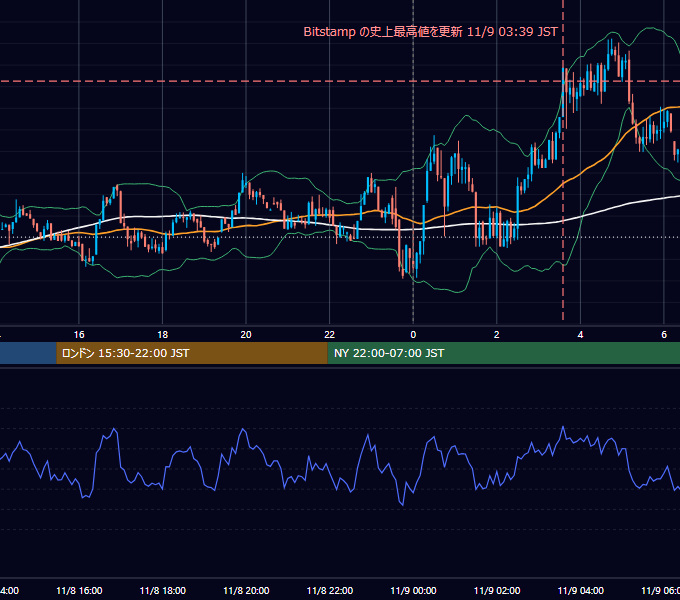680x600 pixels.
Task: Click the 11/9 04:00 label on lower axis
Action: [581, 591]
